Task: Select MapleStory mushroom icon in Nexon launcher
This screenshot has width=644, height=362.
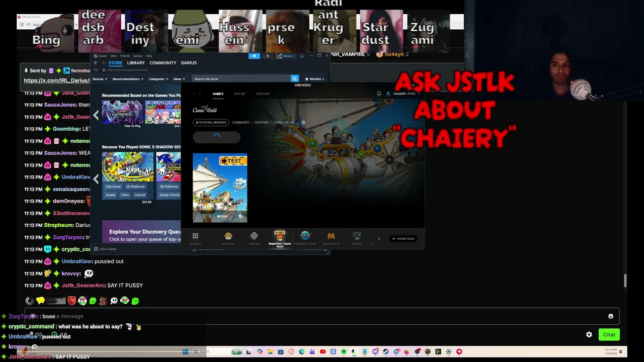Action: pyautogui.click(x=228, y=236)
